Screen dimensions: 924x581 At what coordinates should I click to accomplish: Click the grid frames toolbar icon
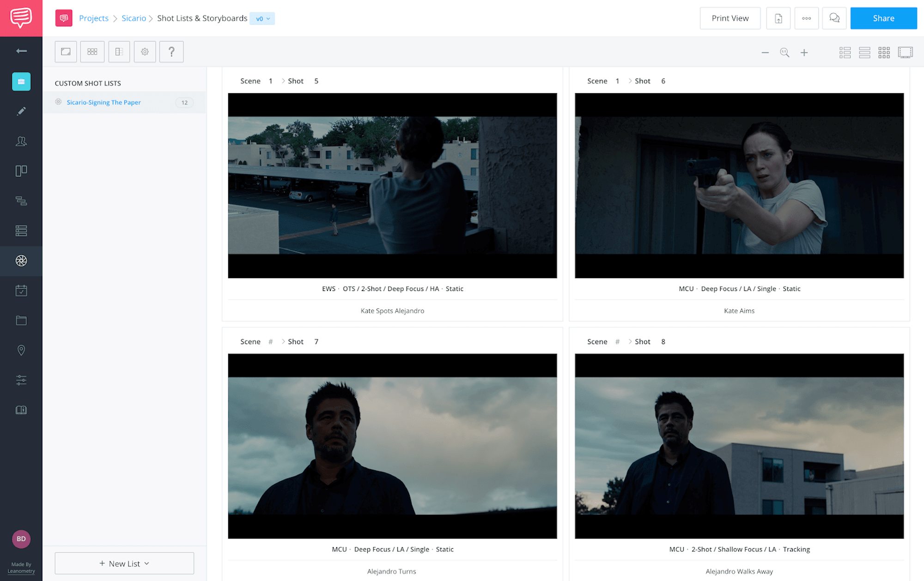pyautogui.click(x=92, y=52)
